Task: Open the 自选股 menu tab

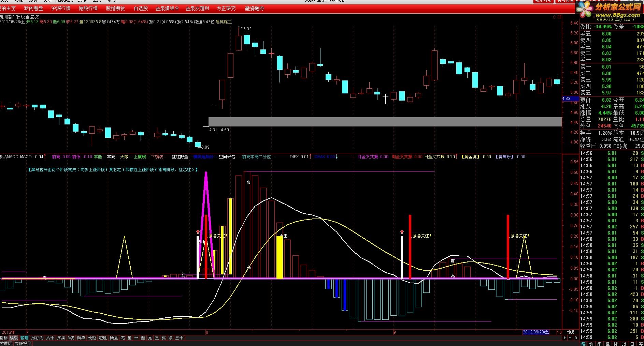Action: [141, 8]
